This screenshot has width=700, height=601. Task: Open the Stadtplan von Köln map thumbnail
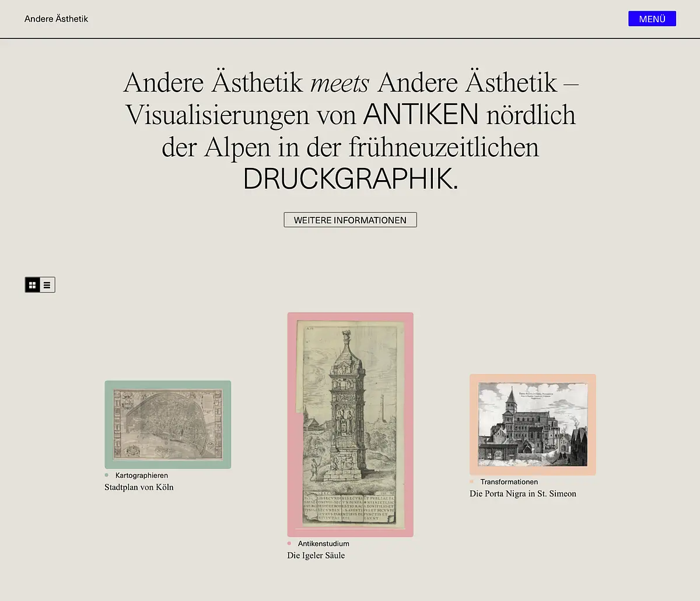pos(168,424)
